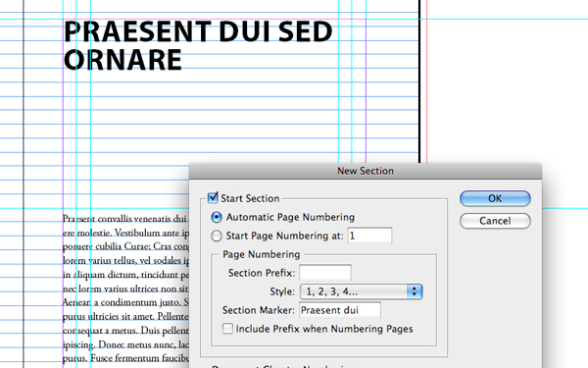Click the New Section dialog title bar
The height and width of the screenshot is (368, 588).
coord(366,171)
